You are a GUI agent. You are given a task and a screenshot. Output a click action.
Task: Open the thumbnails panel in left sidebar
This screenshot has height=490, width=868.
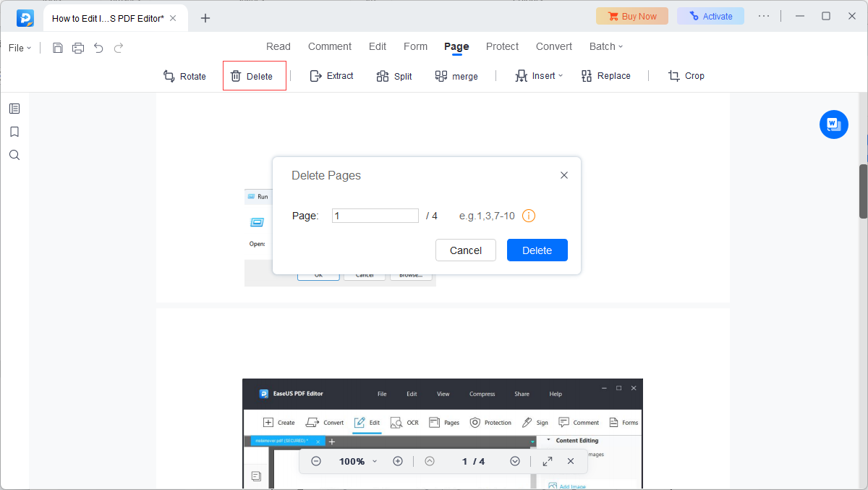(14, 109)
